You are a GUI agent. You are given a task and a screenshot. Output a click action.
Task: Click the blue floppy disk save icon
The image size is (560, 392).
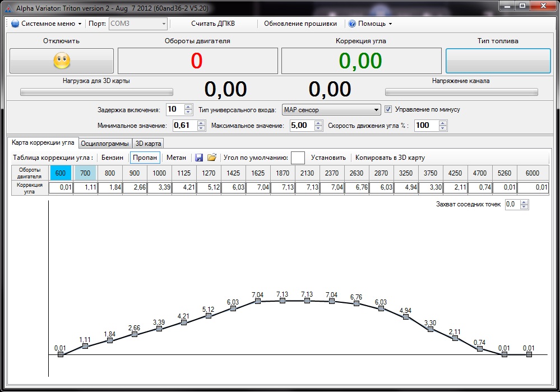click(x=199, y=158)
